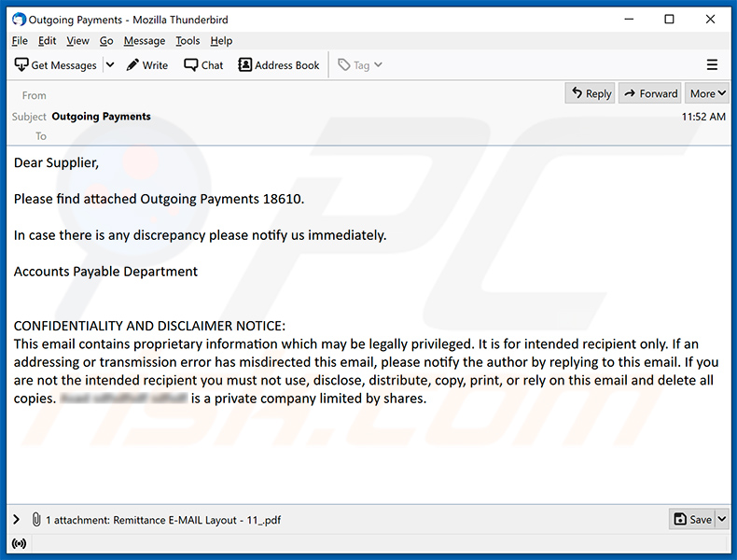Save the attachment with Save button

click(691, 520)
